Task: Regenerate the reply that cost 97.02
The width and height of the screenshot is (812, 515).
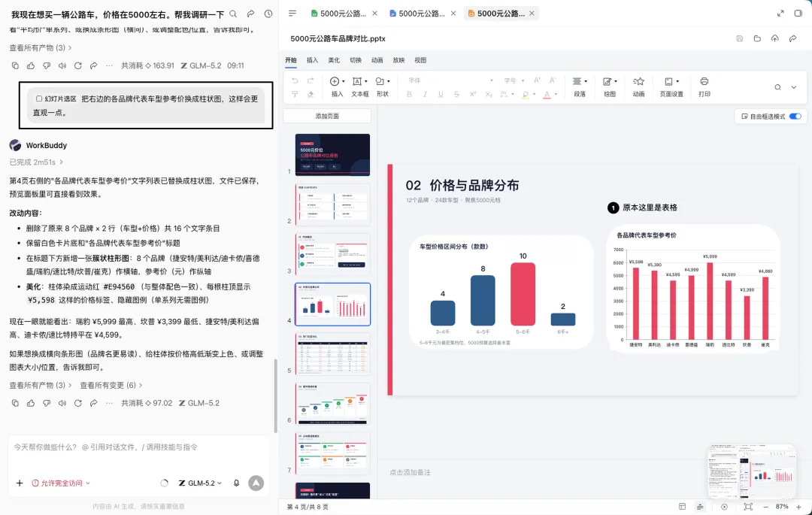Action: click(77, 403)
